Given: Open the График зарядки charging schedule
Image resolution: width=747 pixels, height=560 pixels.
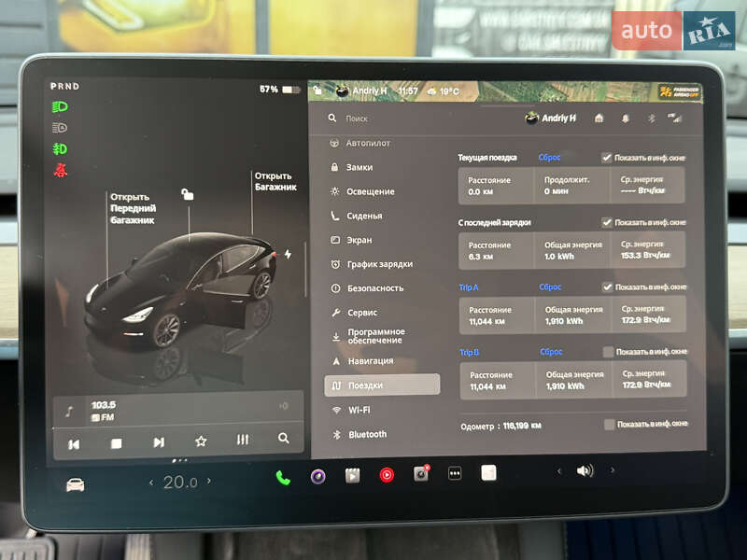Looking at the screenshot, I should (x=373, y=263).
